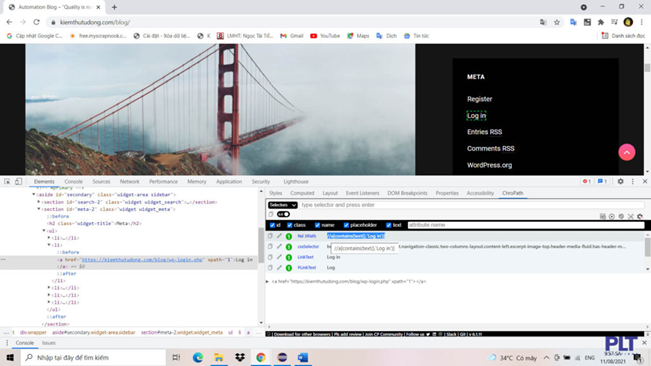Collapse the expanded li containing Log in
The height and width of the screenshot is (366, 651).
click(x=49, y=245)
